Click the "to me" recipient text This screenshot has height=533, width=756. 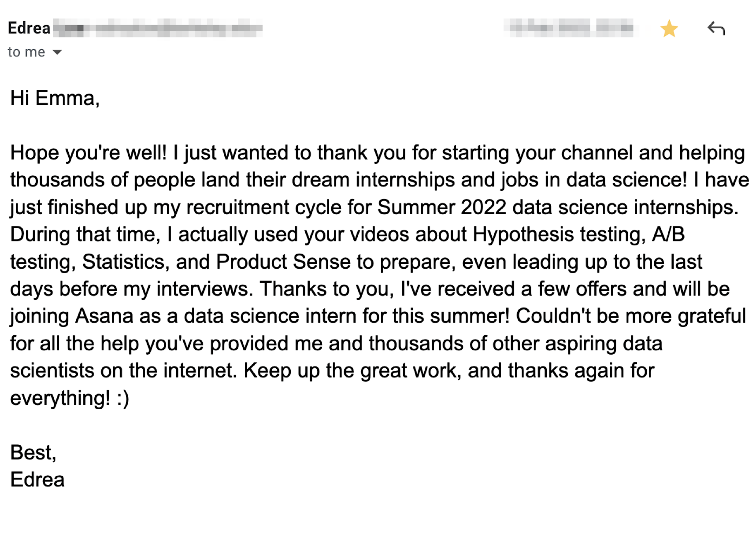click(x=26, y=52)
